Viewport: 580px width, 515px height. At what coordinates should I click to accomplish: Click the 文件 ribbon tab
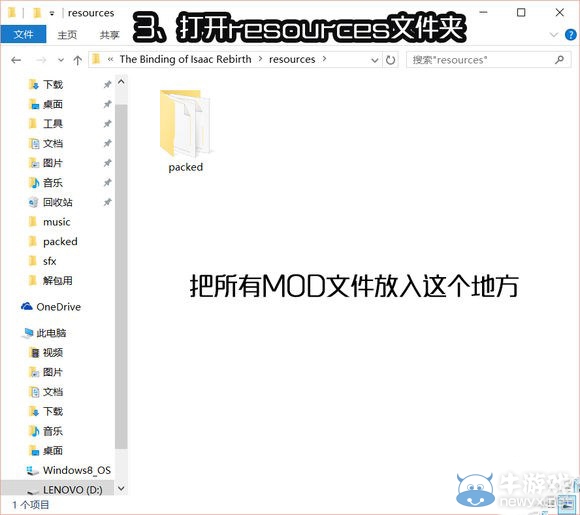click(23, 34)
